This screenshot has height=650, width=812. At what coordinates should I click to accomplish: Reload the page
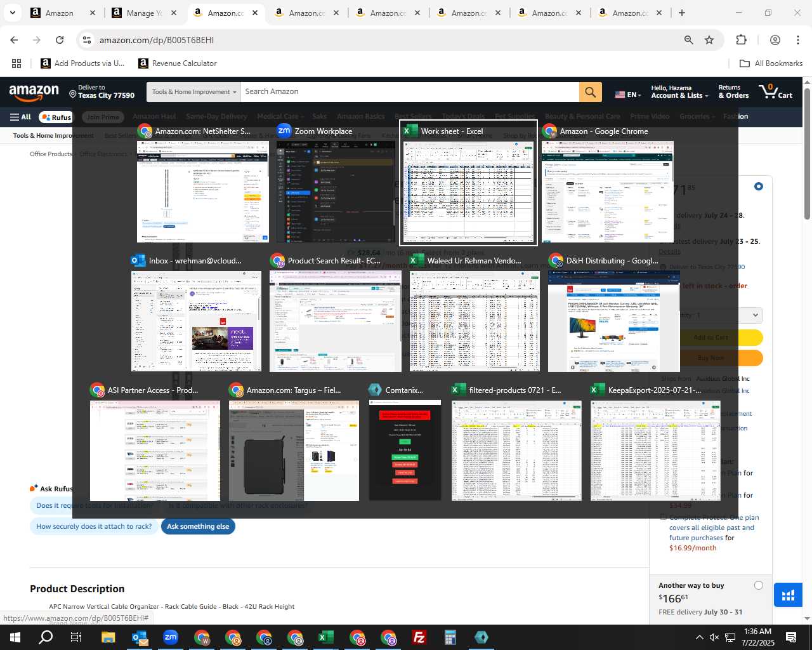(60, 40)
